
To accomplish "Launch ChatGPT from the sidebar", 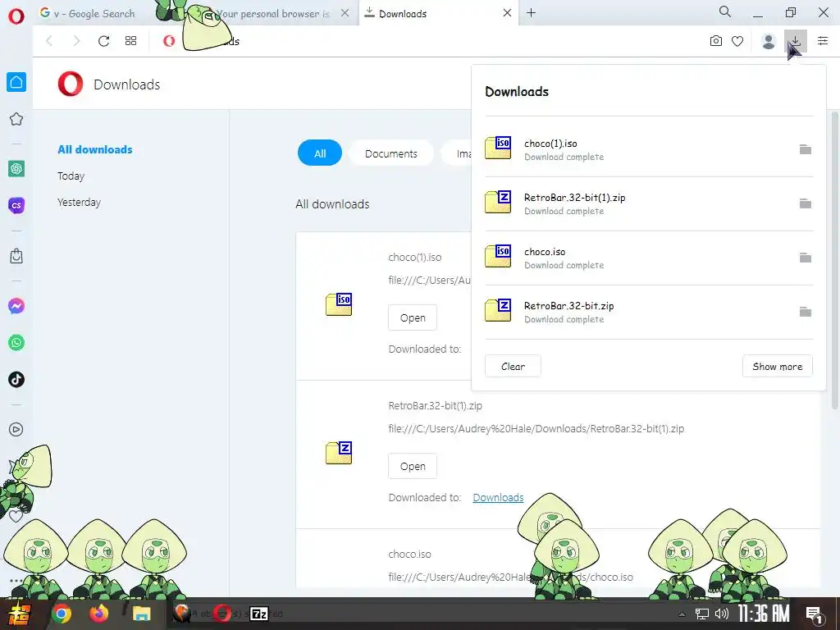I will 16,169.
